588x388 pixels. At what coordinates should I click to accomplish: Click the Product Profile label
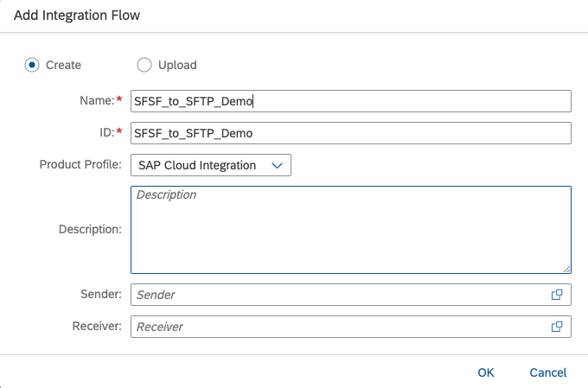(80, 164)
